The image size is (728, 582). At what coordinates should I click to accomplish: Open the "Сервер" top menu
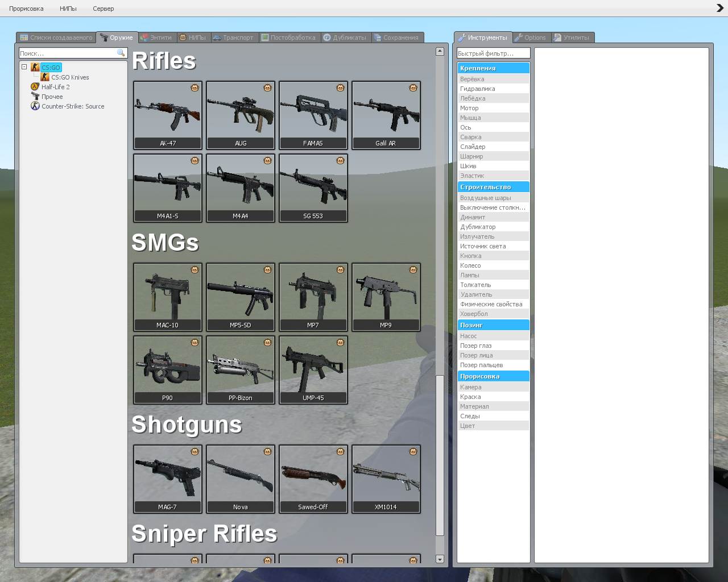[x=104, y=9]
